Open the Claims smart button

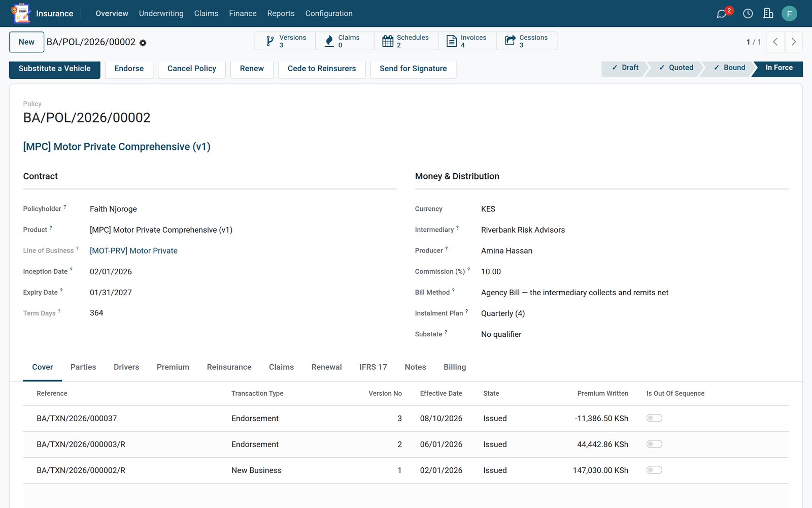coord(345,41)
